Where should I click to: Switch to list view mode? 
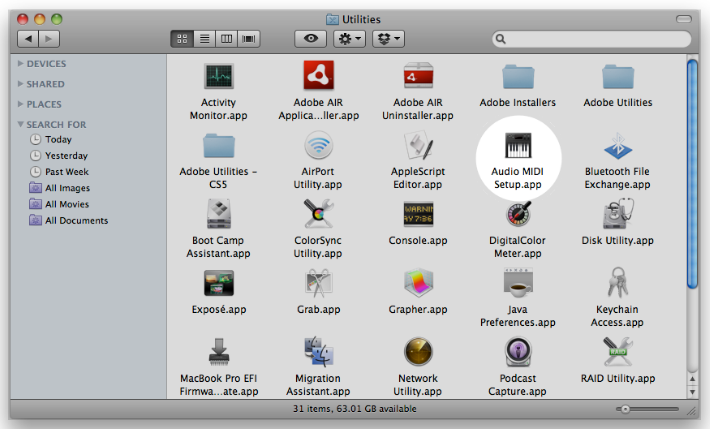point(205,38)
